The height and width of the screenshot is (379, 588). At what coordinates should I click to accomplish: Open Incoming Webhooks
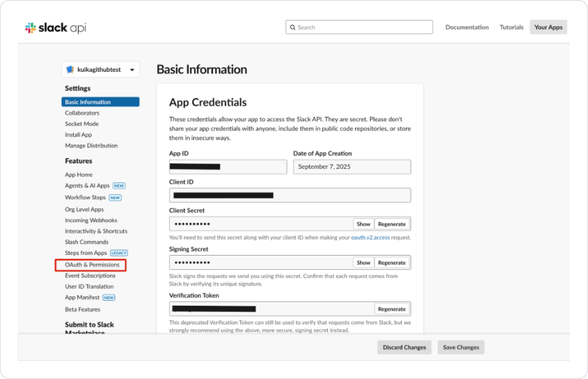tap(91, 220)
